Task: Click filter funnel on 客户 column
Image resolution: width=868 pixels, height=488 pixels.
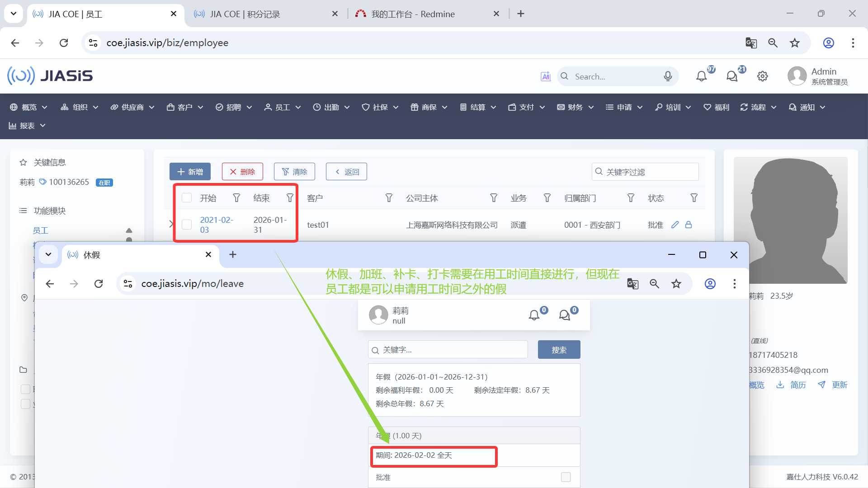Action: click(x=389, y=198)
